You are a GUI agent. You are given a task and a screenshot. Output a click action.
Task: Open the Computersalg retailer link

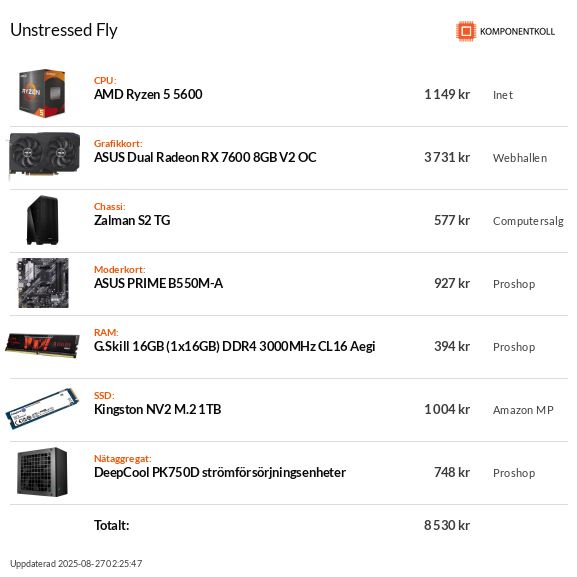click(528, 221)
